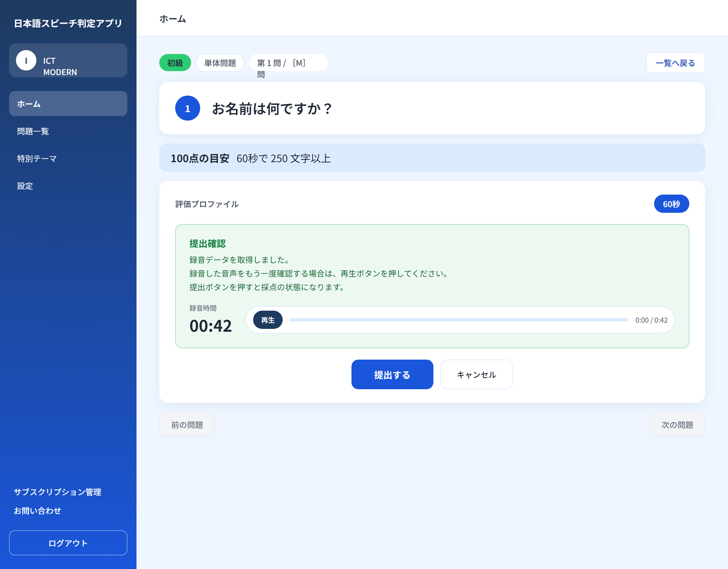This screenshot has width=728, height=569.
Task: Click the 提出確認 heading
Action: (207, 243)
